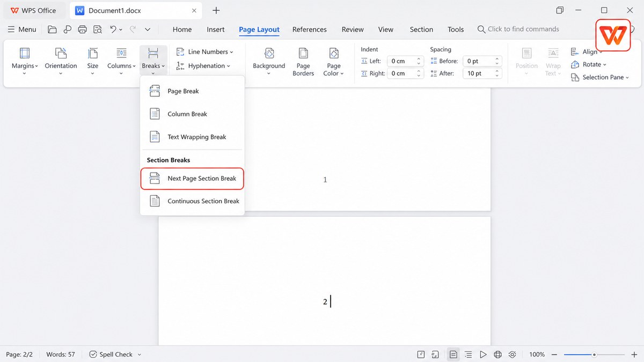The width and height of the screenshot is (644, 362).
Task: Click the Spacing After stepper arrows
Action: tap(497, 73)
